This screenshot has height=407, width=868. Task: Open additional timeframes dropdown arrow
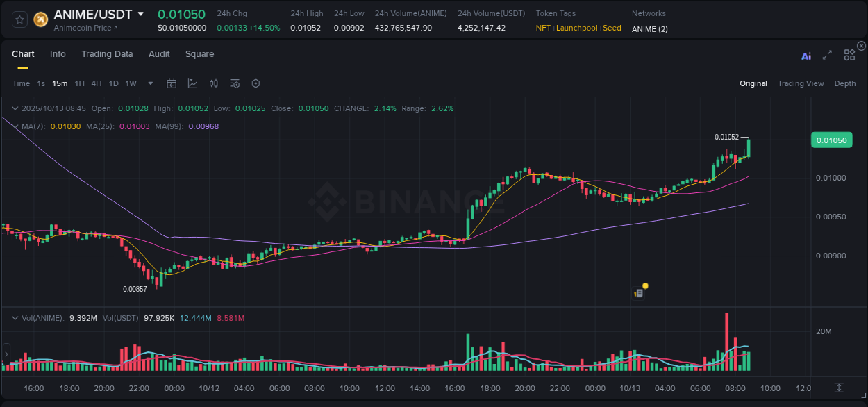pyautogui.click(x=149, y=83)
